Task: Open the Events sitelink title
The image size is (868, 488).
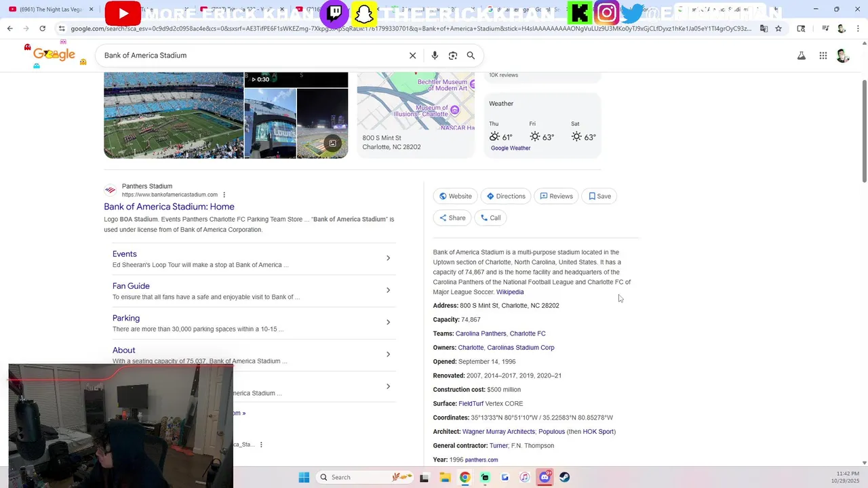Action: coord(125,254)
